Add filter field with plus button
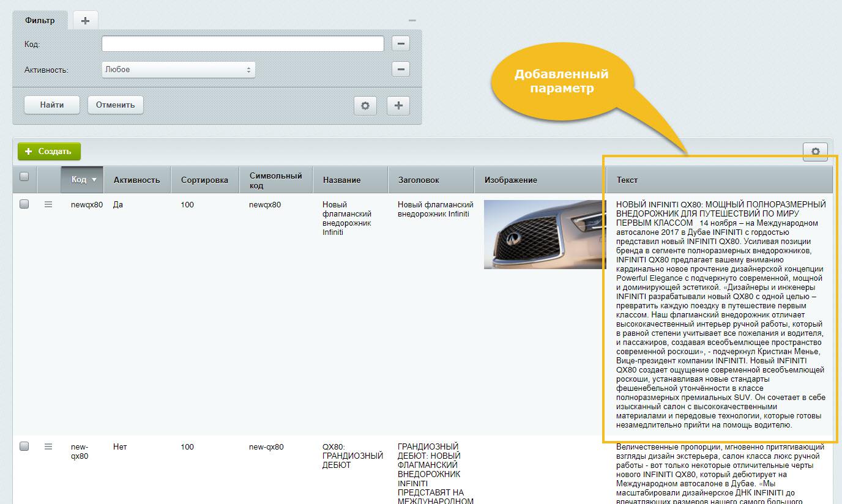 (398, 105)
